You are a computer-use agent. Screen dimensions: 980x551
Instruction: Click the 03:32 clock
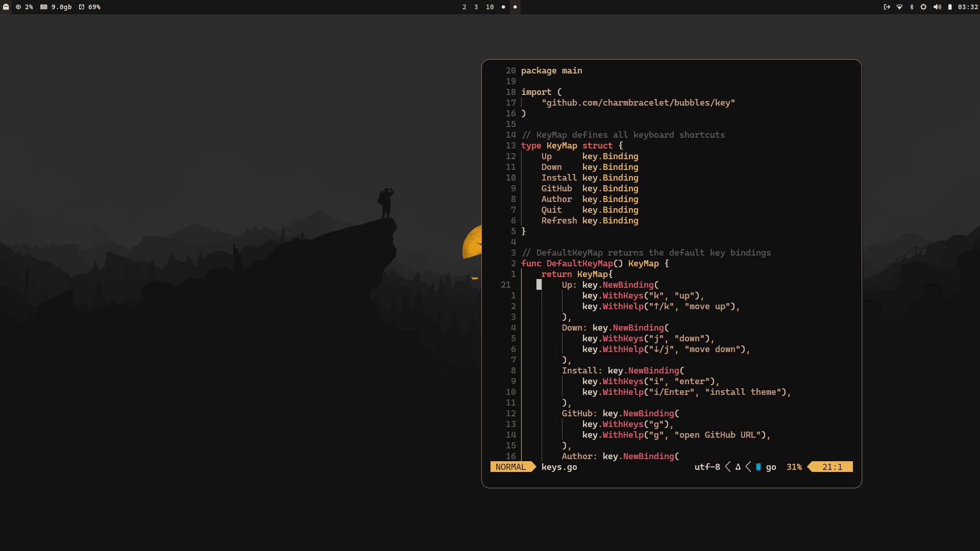click(x=968, y=7)
